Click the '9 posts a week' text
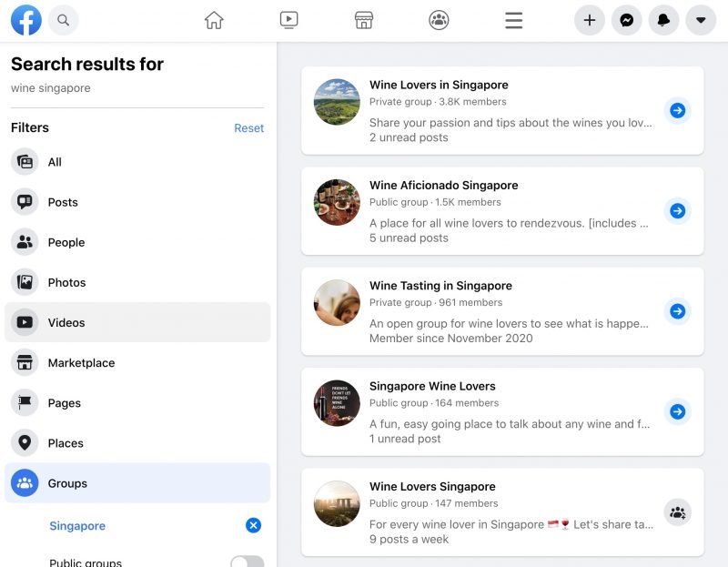 point(409,539)
